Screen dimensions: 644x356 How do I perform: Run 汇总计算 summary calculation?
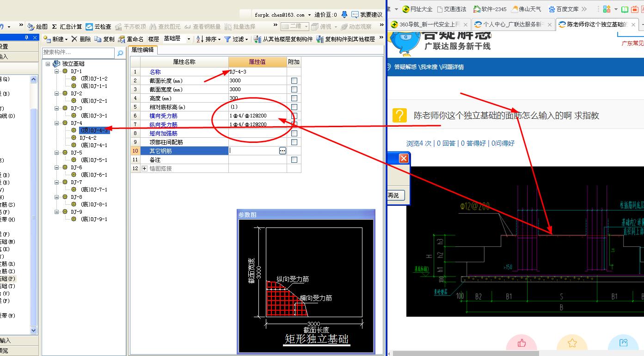point(67,27)
